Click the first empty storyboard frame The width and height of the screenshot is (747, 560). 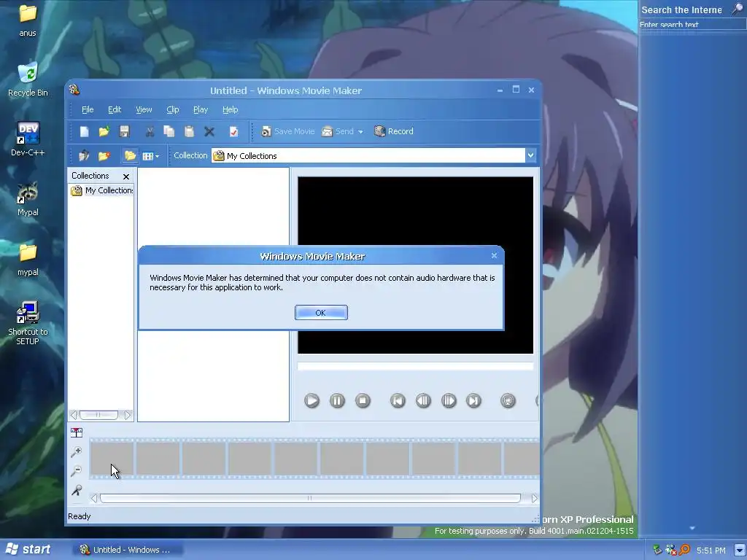coord(112,458)
